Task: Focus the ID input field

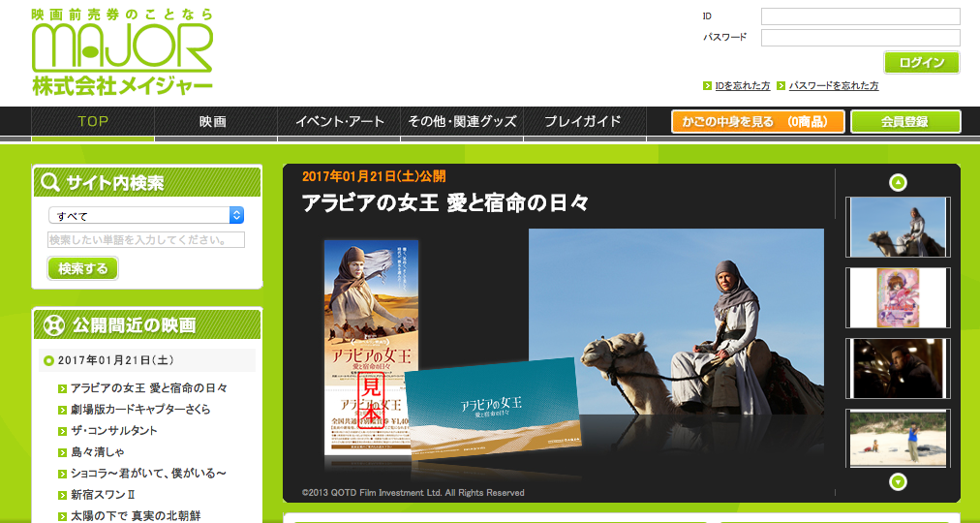Action: [860, 16]
